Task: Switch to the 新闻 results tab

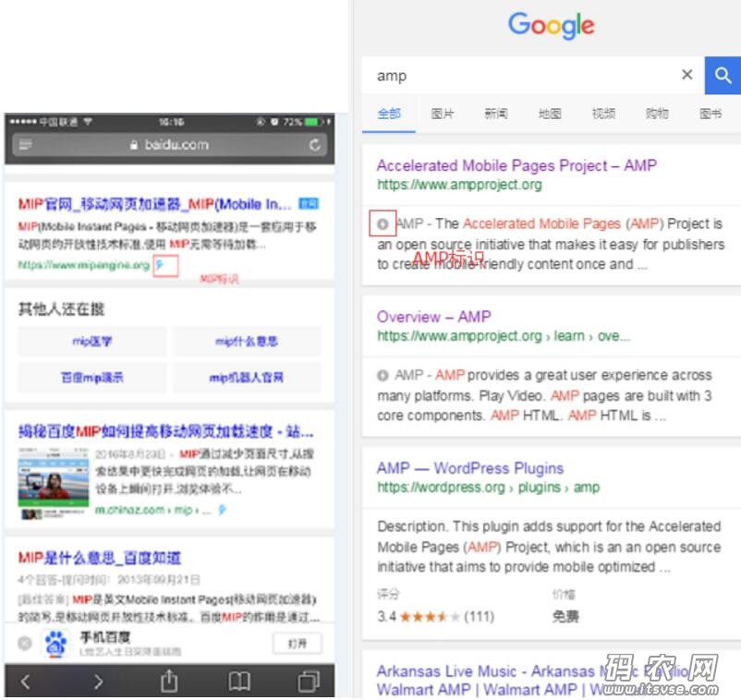Action: coord(496,114)
